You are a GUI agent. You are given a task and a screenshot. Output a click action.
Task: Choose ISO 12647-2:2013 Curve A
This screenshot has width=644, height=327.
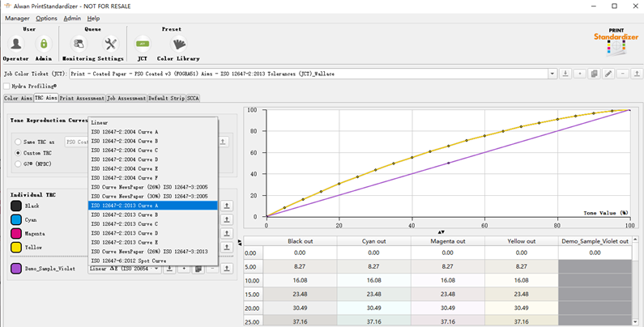coord(153,206)
